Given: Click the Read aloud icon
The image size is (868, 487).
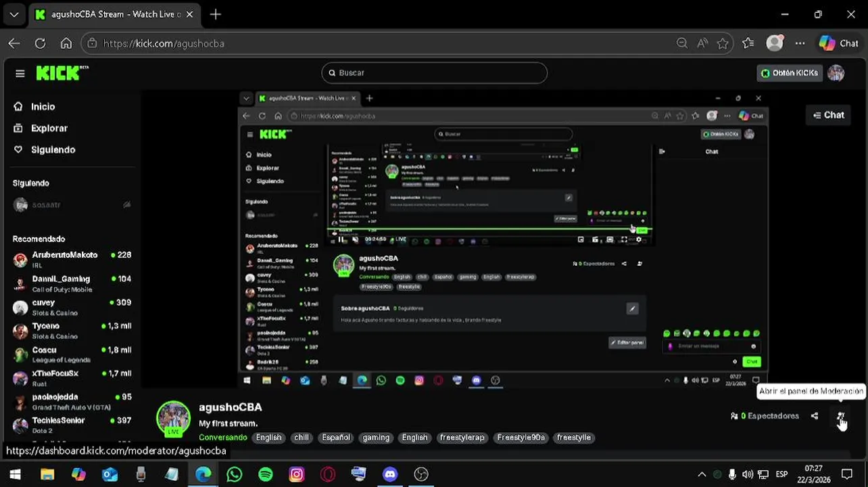Looking at the screenshot, I should tap(702, 43).
